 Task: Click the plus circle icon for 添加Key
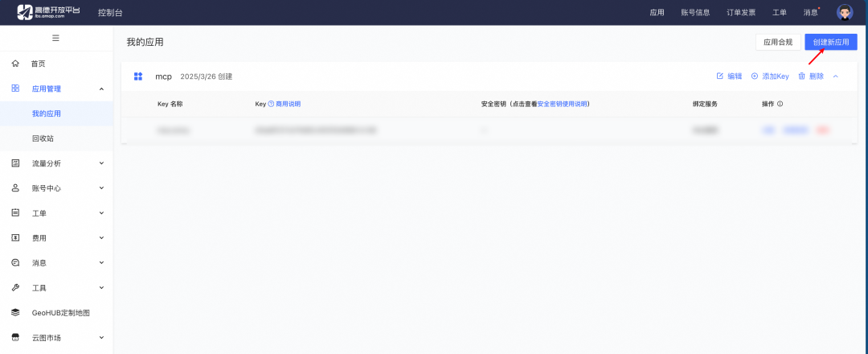[x=755, y=76]
